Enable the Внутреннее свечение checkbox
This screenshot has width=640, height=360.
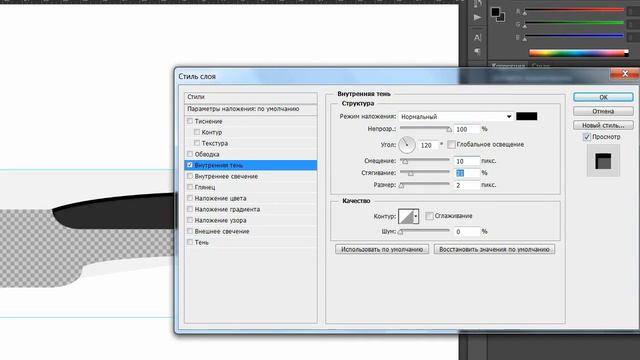click(x=190, y=176)
